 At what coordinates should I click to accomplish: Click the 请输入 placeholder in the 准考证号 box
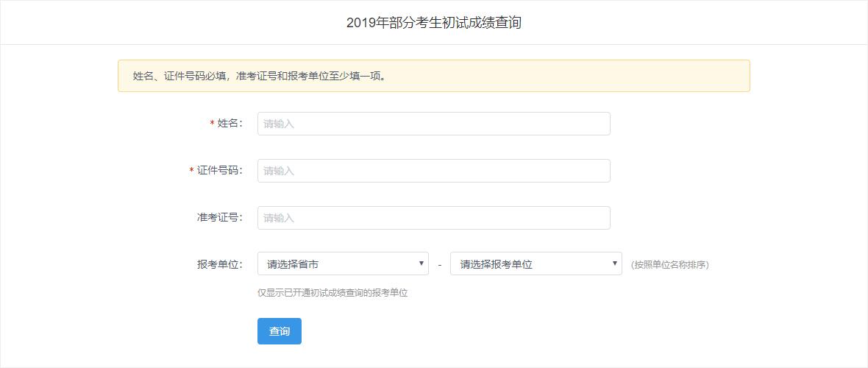[x=279, y=219]
